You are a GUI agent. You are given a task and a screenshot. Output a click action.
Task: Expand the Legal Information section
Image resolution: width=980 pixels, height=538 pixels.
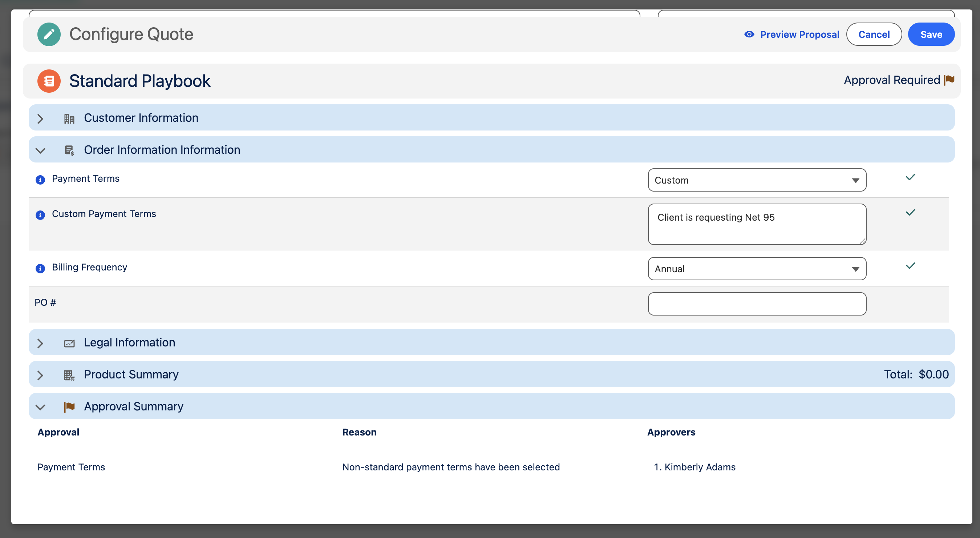coord(40,344)
